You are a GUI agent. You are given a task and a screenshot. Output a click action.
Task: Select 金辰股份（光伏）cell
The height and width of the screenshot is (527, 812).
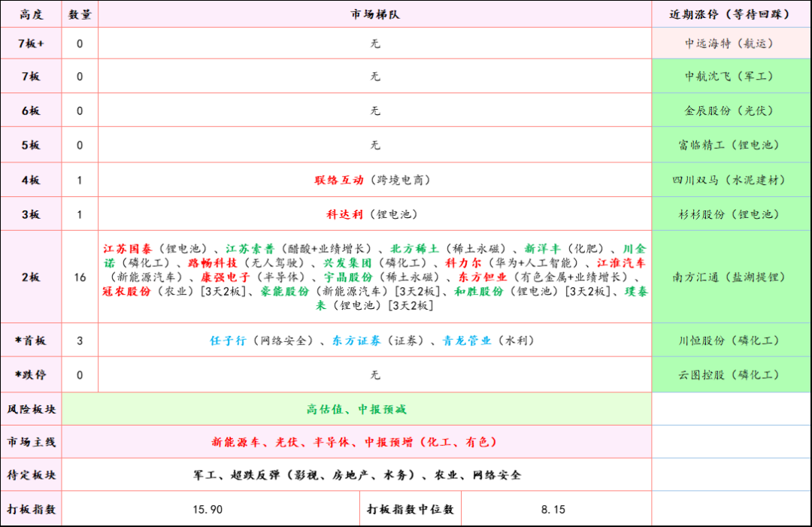pos(731,111)
